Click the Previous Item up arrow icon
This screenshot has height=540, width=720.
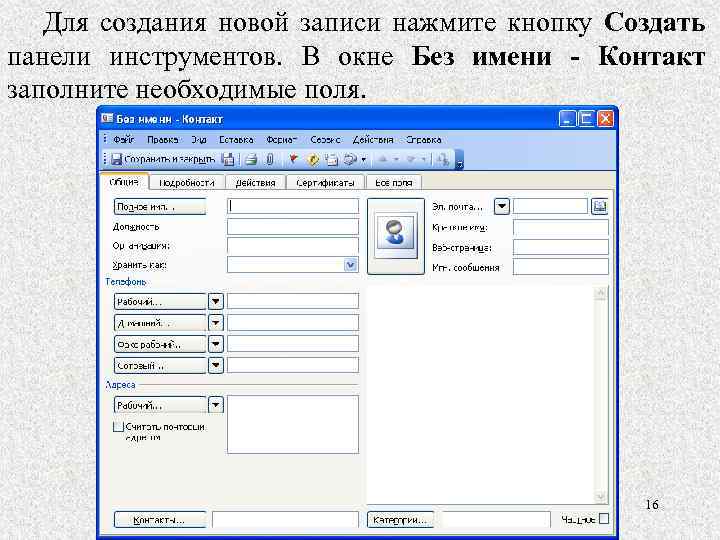[x=382, y=159]
